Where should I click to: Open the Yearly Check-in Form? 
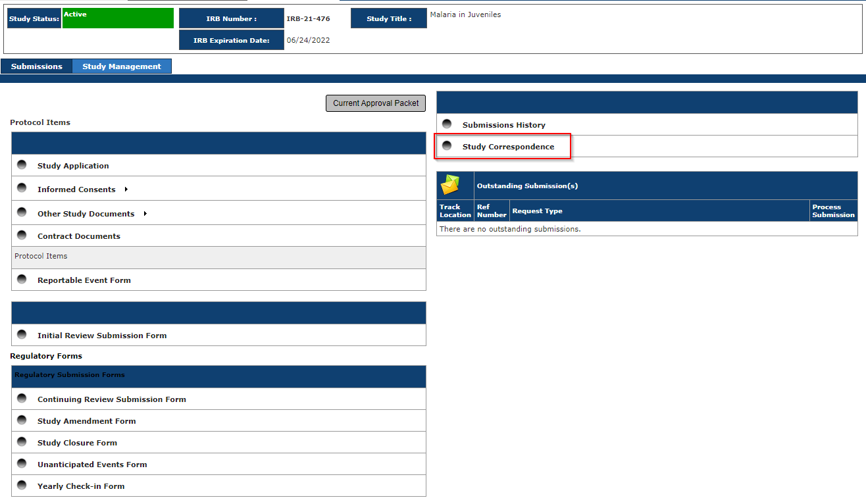[x=81, y=486]
